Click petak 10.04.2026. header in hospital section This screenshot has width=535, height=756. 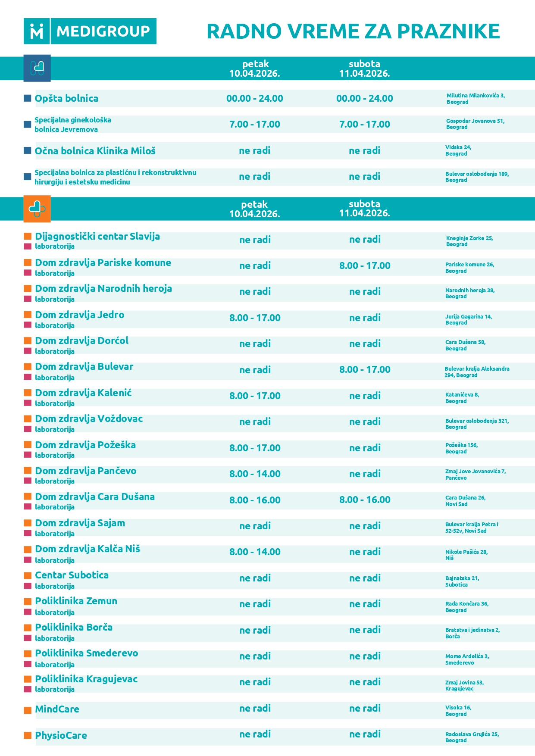point(255,69)
